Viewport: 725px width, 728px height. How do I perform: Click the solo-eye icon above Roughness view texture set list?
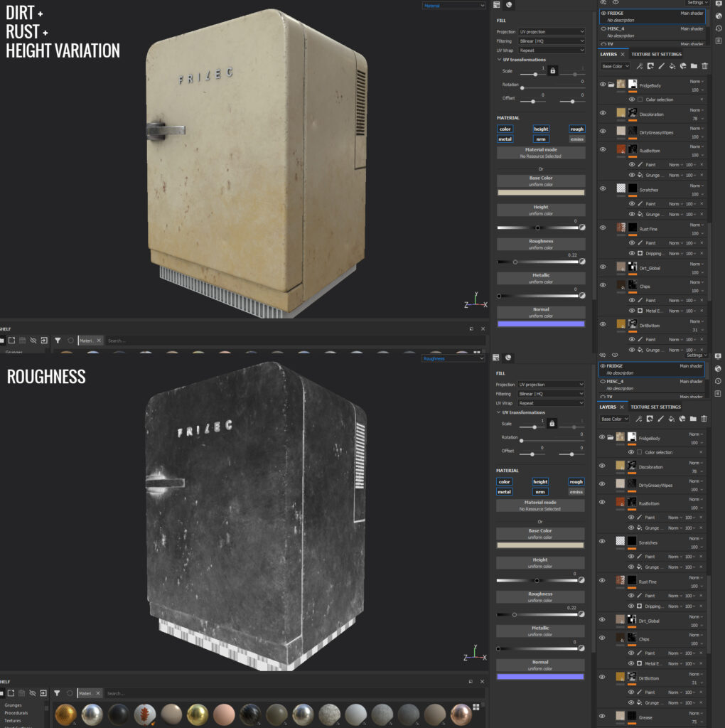pos(615,355)
